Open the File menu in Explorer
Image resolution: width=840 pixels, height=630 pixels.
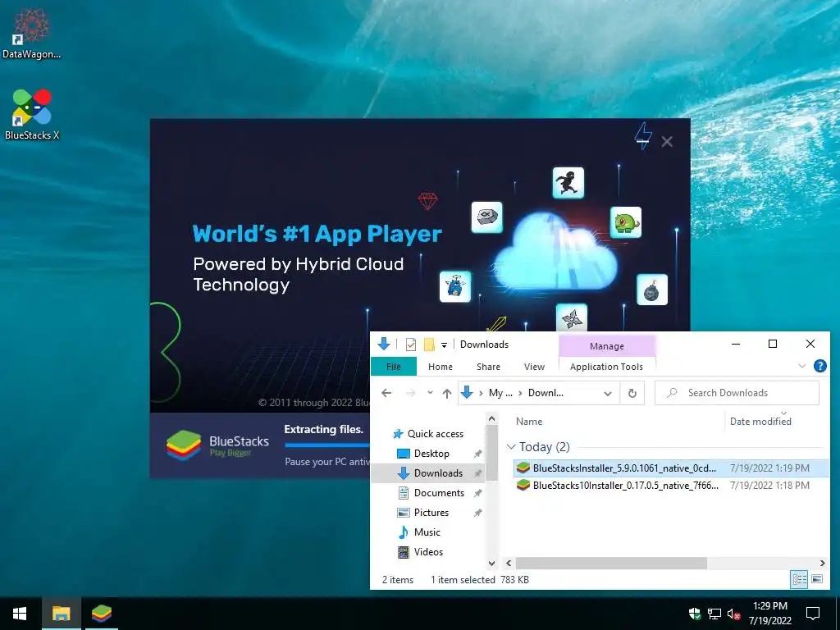pyautogui.click(x=393, y=367)
